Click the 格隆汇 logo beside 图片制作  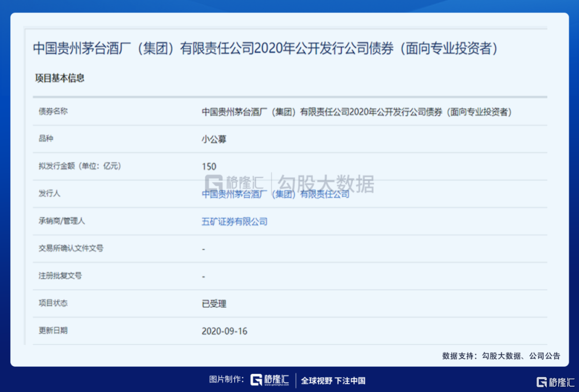[x=270, y=380]
